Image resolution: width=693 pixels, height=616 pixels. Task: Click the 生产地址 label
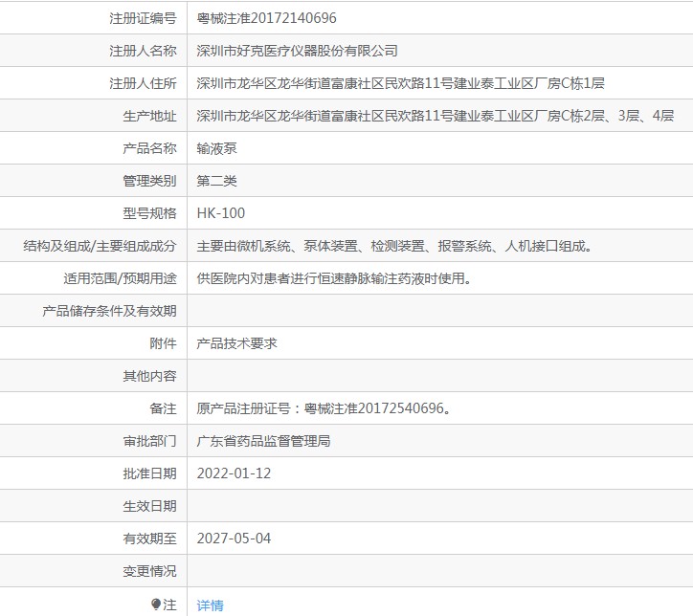(x=150, y=116)
